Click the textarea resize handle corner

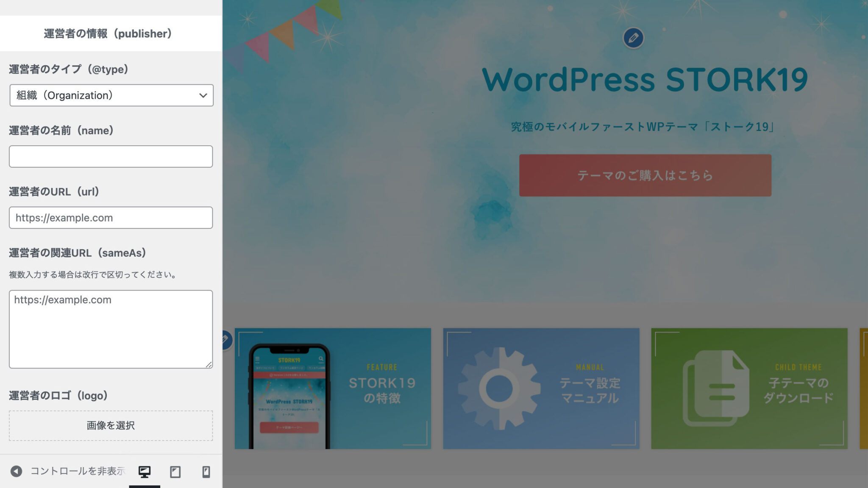pos(209,365)
